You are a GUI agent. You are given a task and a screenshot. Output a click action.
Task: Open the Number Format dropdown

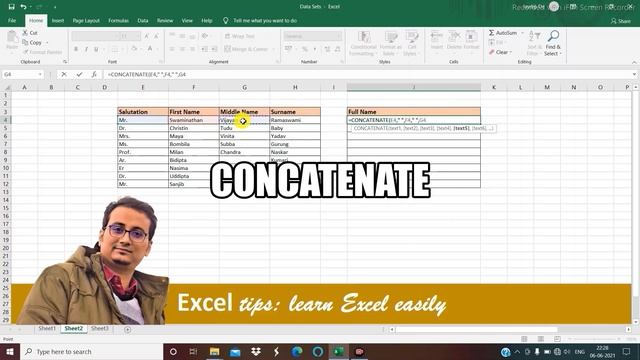(x=339, y=36)
